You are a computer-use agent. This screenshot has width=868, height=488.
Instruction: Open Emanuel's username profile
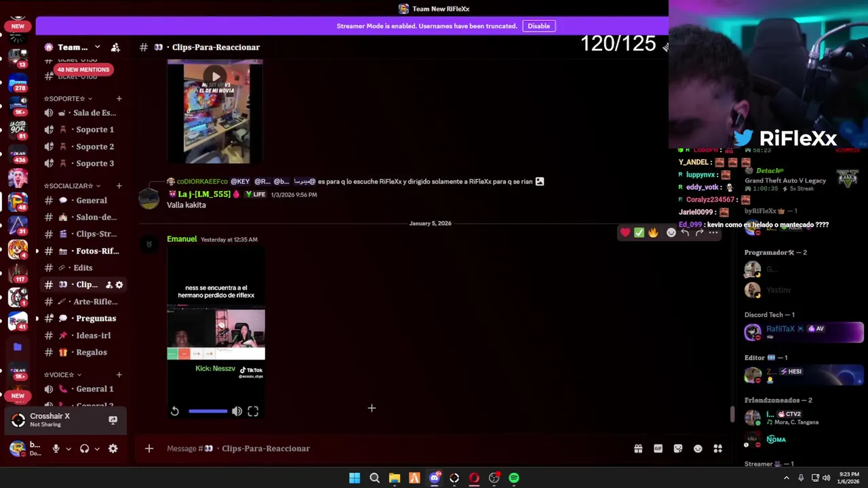tap(182, 239)
